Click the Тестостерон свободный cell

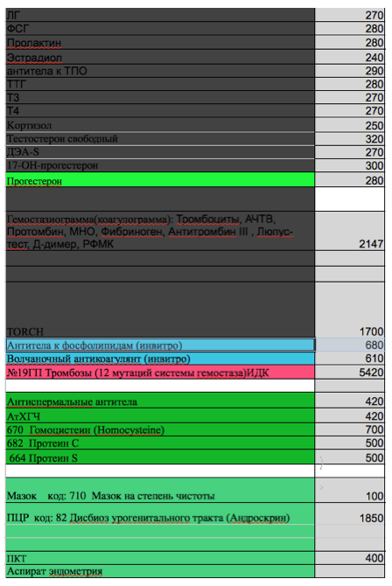click(x=160, y=139)
